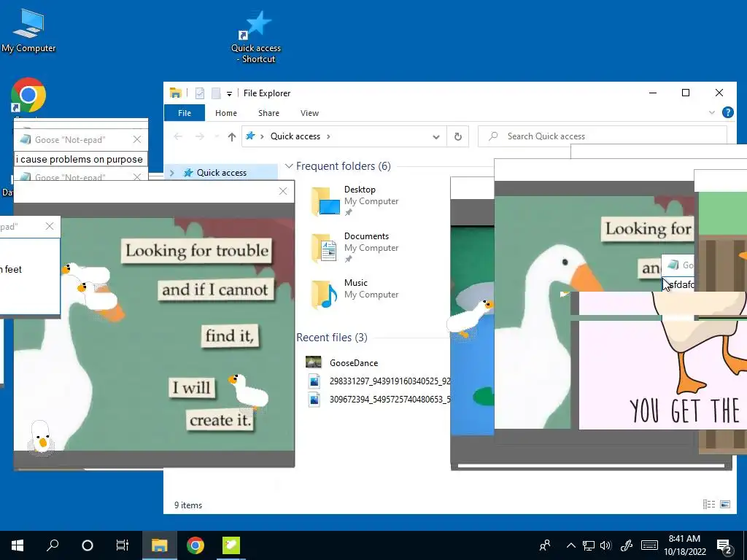
Task: Expand Quick access in the navigation tree
Action: point(172,173)
